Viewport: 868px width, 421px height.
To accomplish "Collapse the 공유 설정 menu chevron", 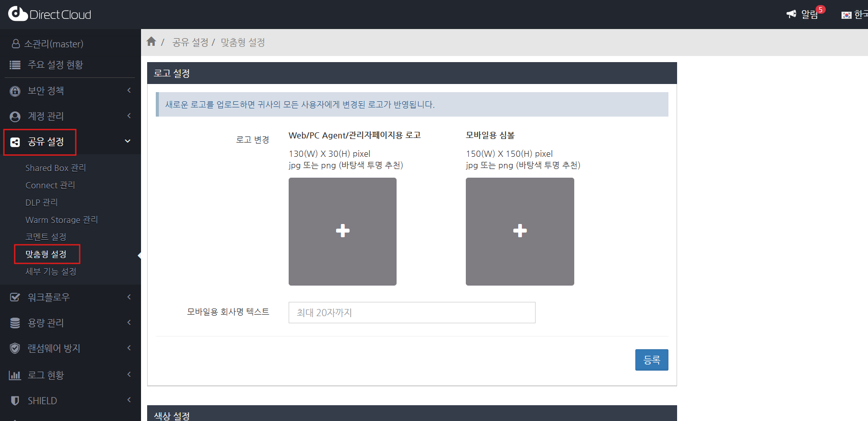I will [128, 141].
